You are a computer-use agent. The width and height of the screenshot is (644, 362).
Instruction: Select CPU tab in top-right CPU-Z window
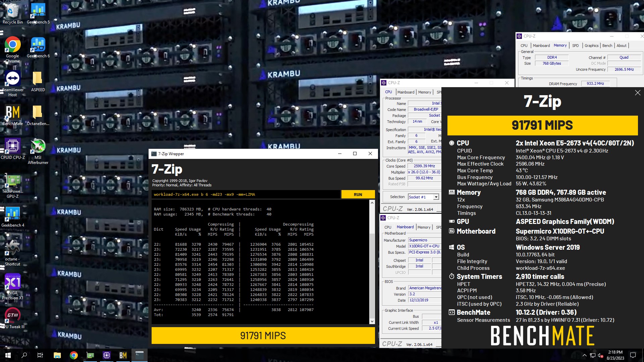(x=524, y=46)
